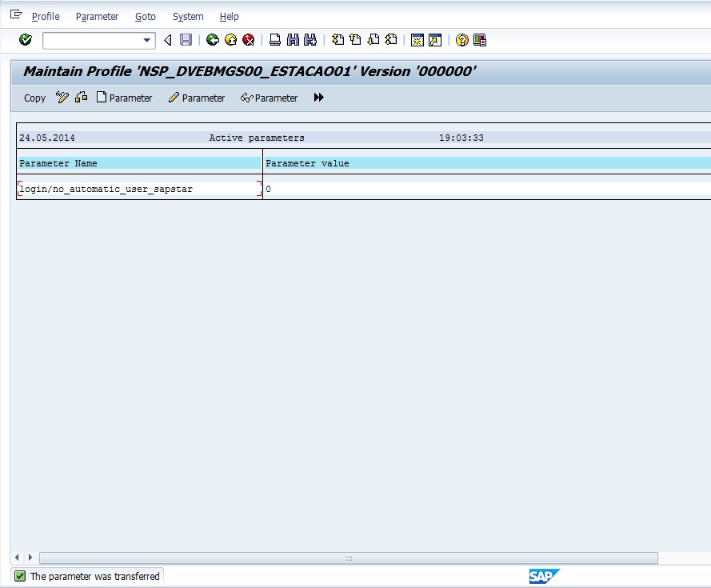The image size is (711, 588).
Task: Click the Customize Local Layout icon
Action: pos(480,40)
